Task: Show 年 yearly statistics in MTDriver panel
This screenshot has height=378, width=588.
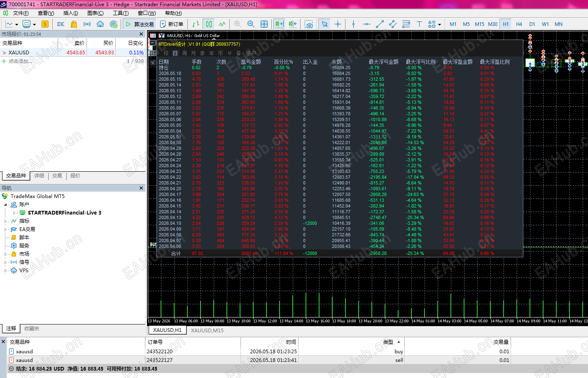Action: click(x=211, y=53)
